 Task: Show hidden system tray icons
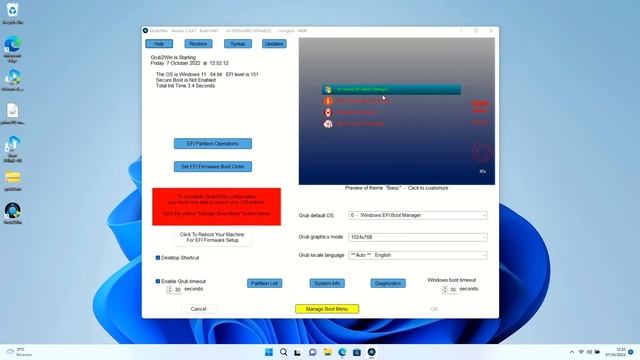pos(572,352)
